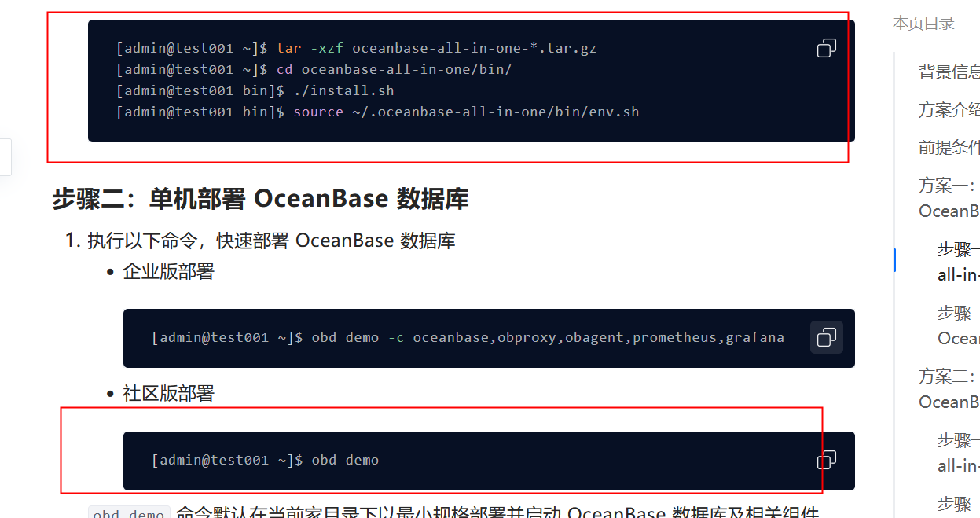Expand the collapsed panel tab on left edge
Image resolution: width=980 pixels, height=518 pixels.
tap(6, 156)
